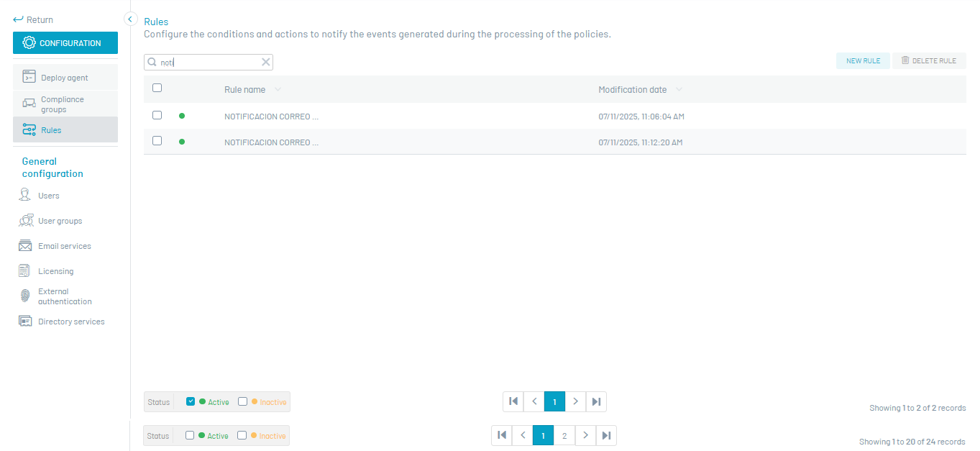
Task: Return to the previous screen via the Return link
Action: coord(33,19)
